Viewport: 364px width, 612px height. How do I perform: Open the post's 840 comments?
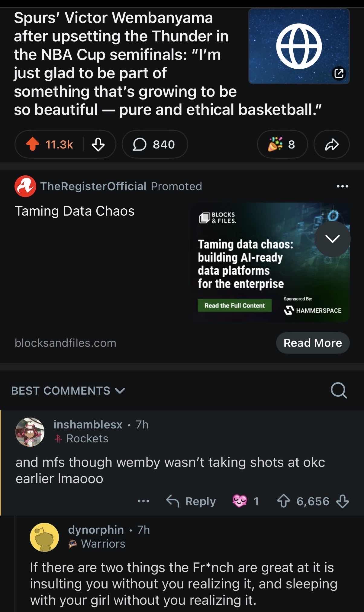click(x=154, y=144)
